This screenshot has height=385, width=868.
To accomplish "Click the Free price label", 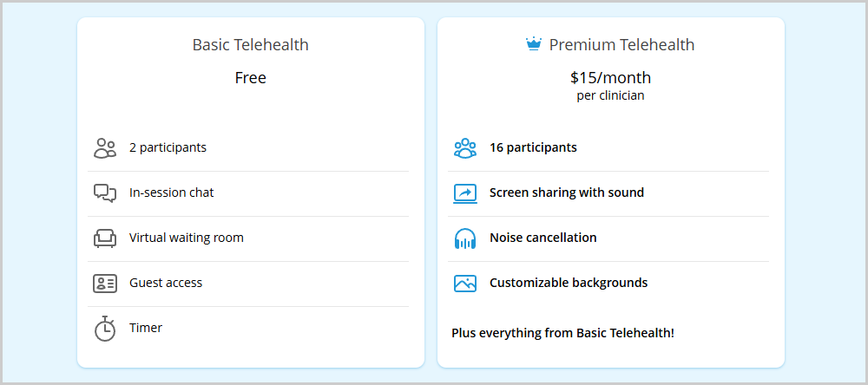I will point(250,78).
